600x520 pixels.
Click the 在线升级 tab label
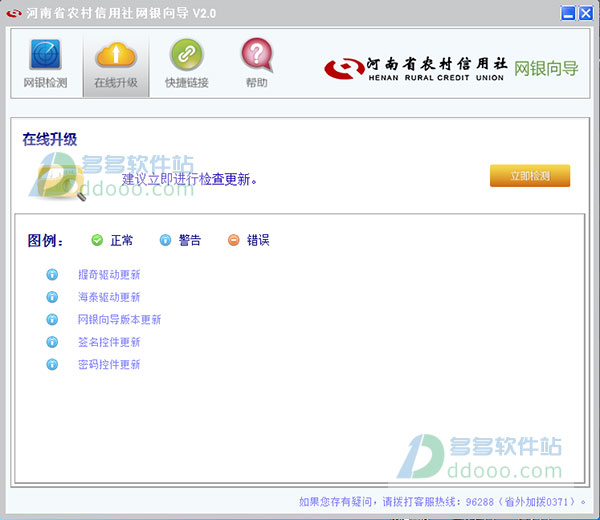116,83
